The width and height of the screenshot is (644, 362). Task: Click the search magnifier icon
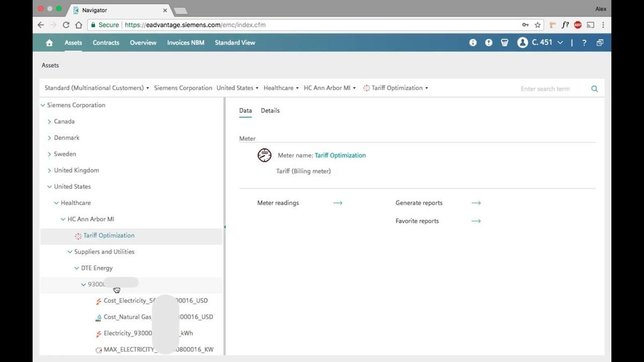(595, 89)
